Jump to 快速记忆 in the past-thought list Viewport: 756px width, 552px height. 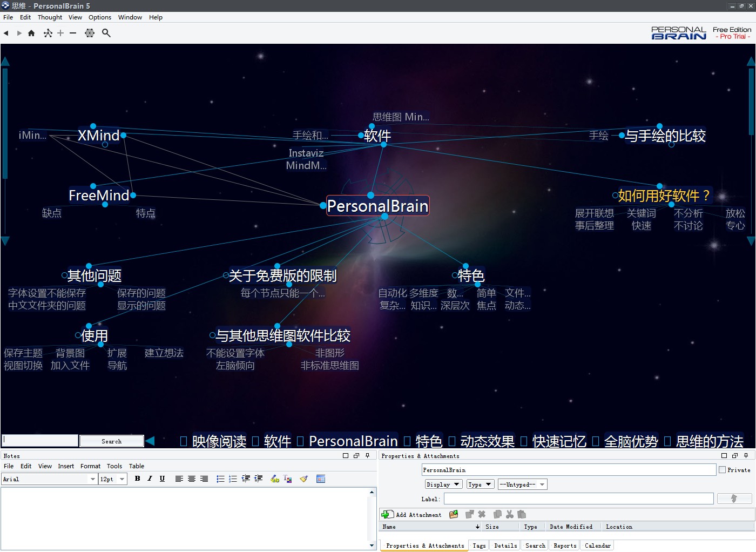[559, 441]
